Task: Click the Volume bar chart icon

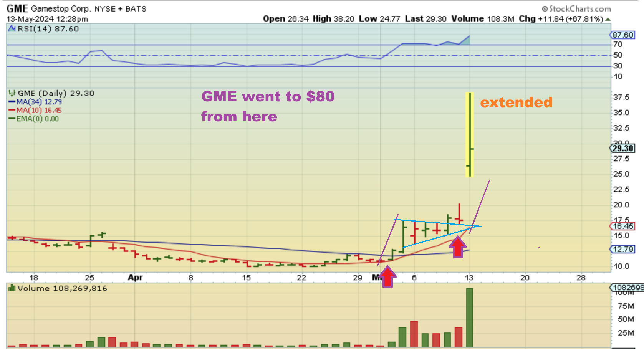Action: [12, 288]
